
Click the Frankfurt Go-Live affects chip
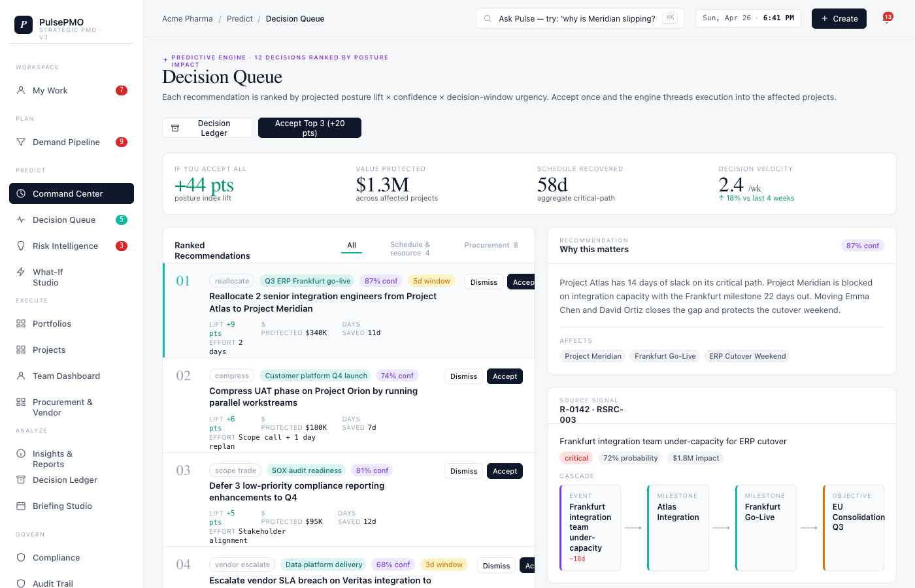pos(665,356)
